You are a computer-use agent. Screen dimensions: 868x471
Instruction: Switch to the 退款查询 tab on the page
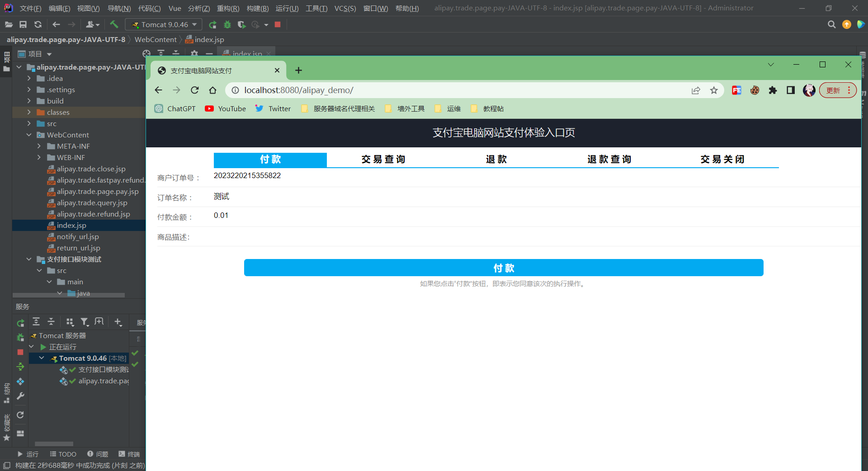609,160
